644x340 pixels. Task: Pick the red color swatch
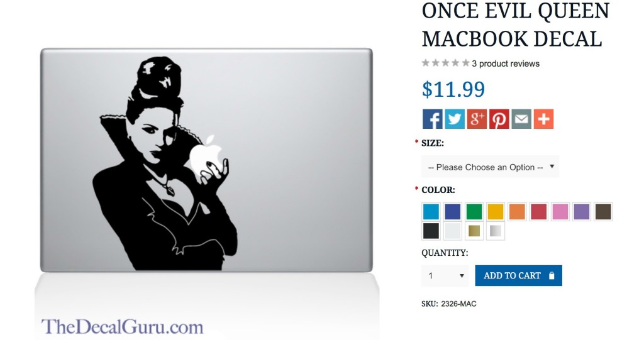point(538,212)
